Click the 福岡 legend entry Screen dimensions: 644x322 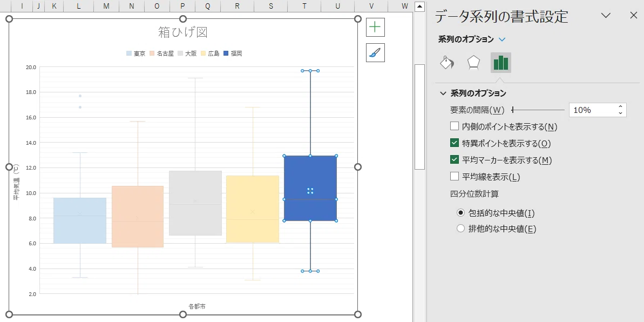[233, 53]
